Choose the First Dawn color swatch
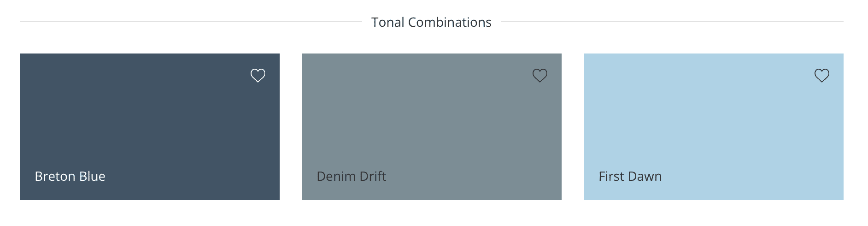868x226 pixels. 714,127
